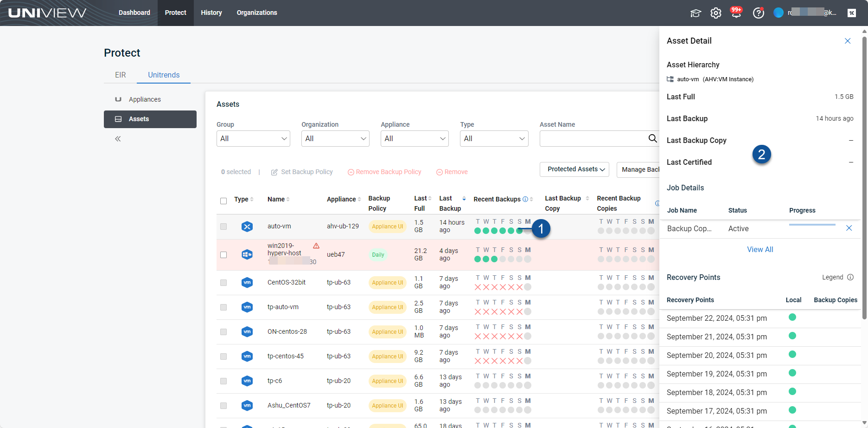Click the September 22 local recovery point dot
The height and width of the screenshot is (428, 868).
[x=792, y=317]
